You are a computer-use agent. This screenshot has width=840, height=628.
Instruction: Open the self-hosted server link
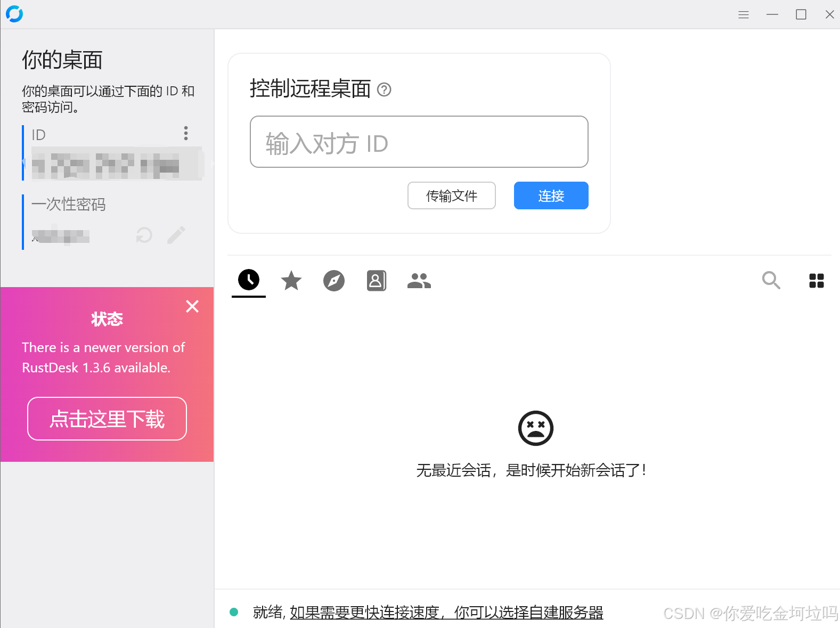click(x=446, y=613)
